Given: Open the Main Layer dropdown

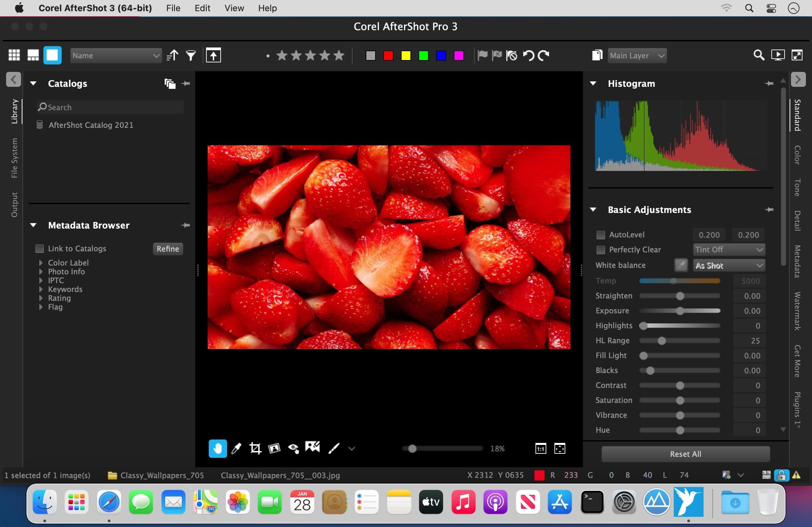Looking at the screenshot, I should (x=637, y=55).
